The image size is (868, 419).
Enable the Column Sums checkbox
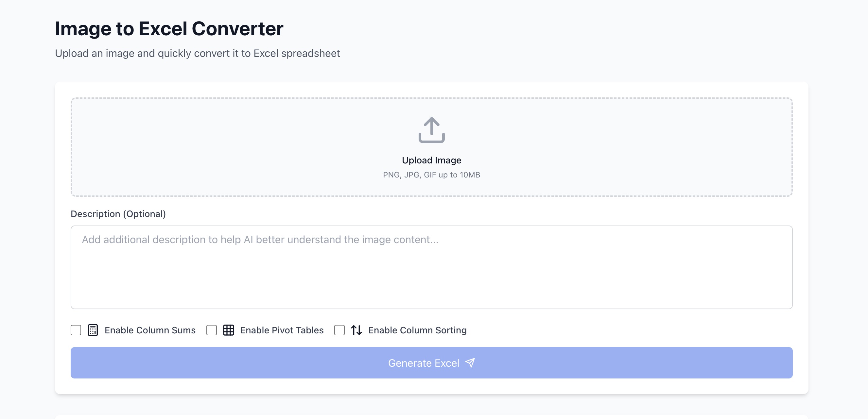76,330
